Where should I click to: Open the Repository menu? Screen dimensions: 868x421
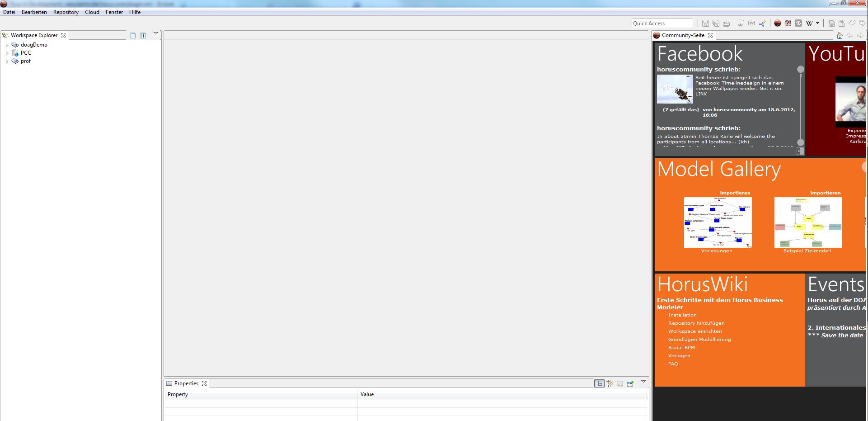pos(66,12)
